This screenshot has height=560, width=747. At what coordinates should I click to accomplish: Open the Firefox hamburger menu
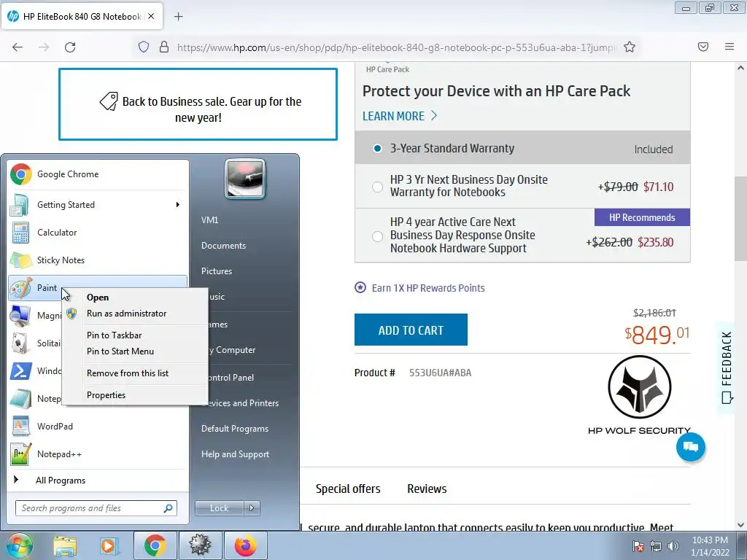(x=729, y=47)
